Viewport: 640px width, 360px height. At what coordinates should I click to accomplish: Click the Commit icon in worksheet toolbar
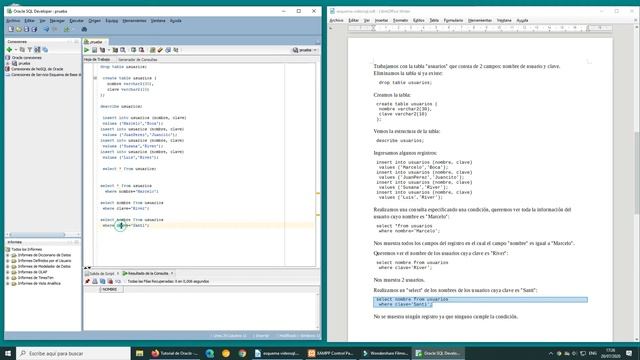133,50
